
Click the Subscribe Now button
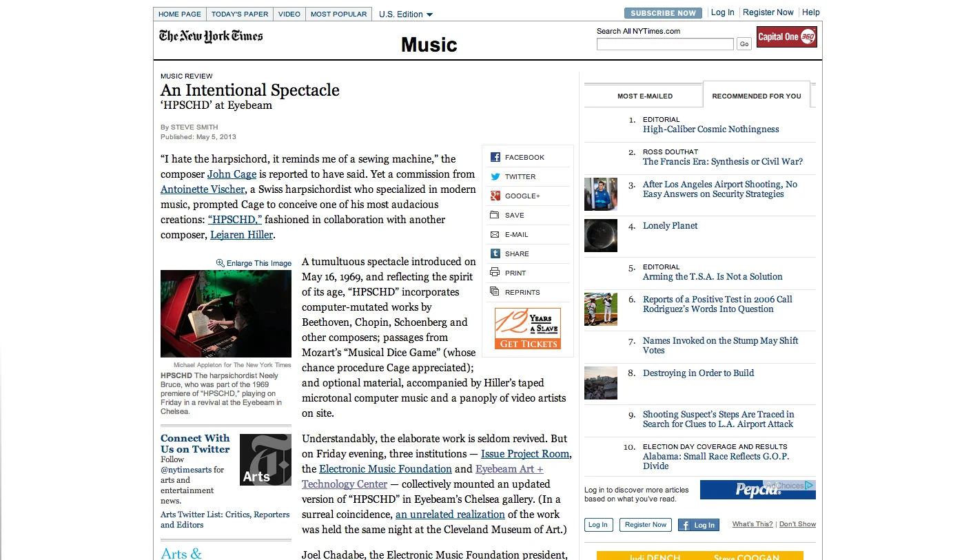[662, 12]
